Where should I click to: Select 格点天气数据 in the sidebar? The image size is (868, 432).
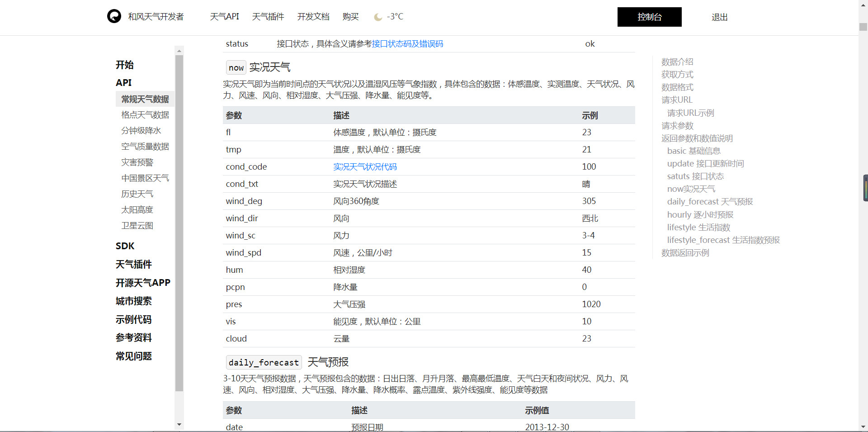tap(145, 114)
